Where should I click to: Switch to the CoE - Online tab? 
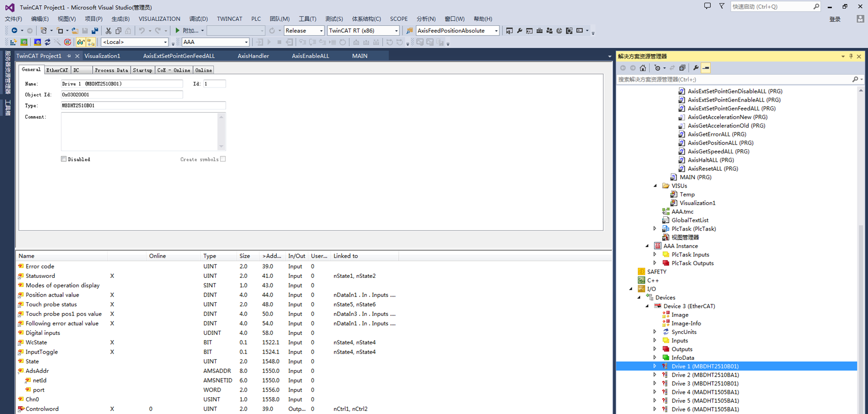click(x=174, y=70)
